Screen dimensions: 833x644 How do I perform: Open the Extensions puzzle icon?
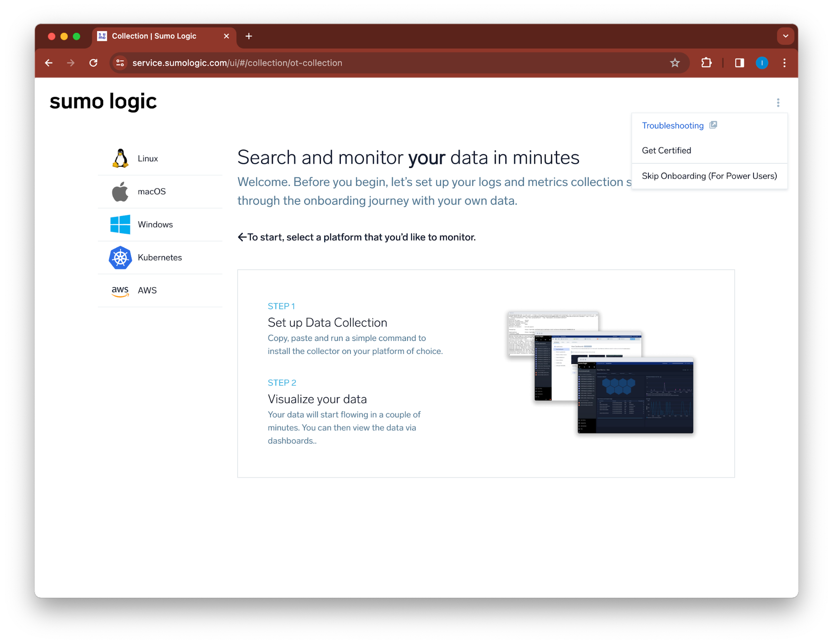706,63
